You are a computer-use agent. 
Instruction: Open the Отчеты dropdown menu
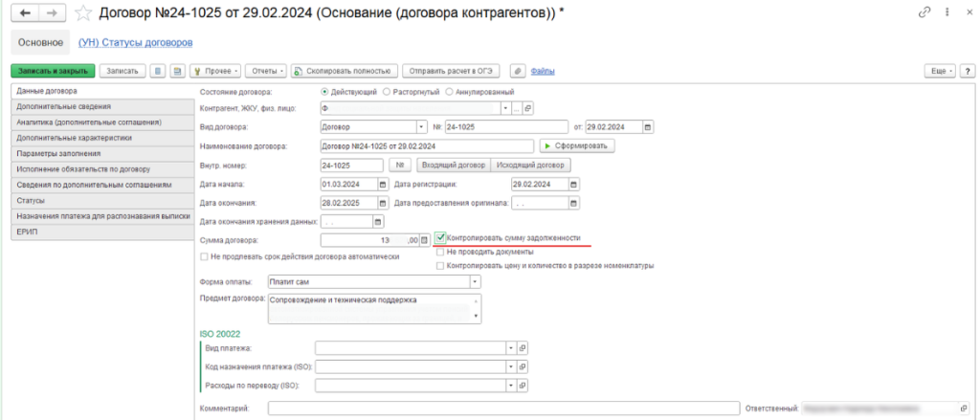(266, 71)
